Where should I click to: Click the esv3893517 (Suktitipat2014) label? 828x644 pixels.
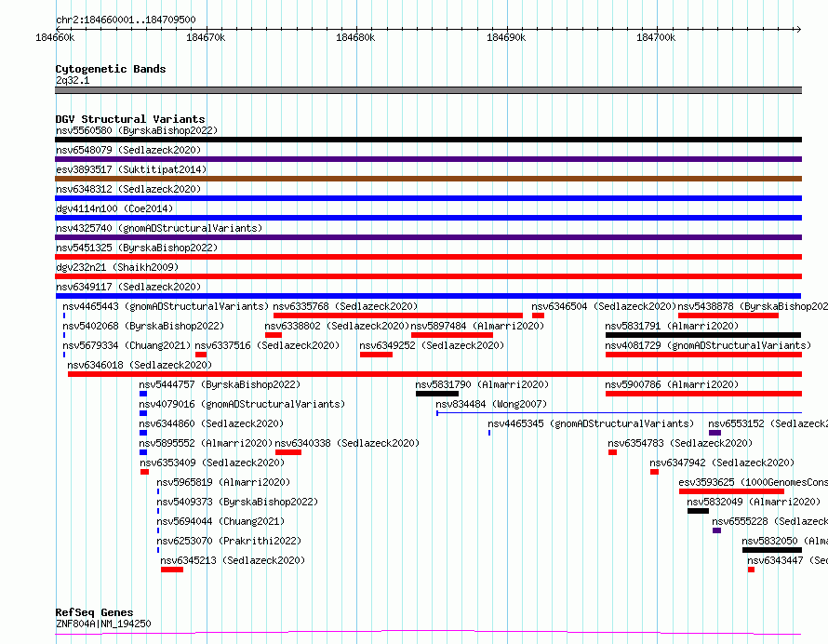(x=131, y=169)
